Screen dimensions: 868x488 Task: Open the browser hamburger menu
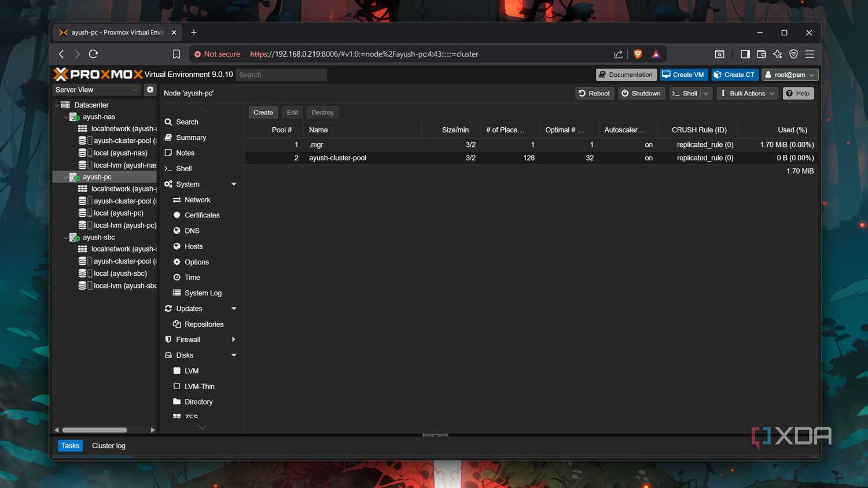tap(810, 54)
